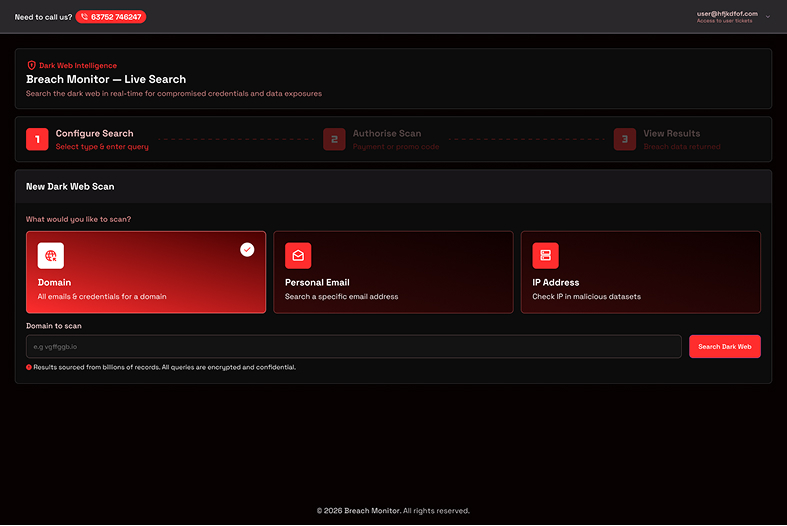787x526 pixels.
Task: Click the 'What would you like to scan?' label
Action: pos(78,219)
